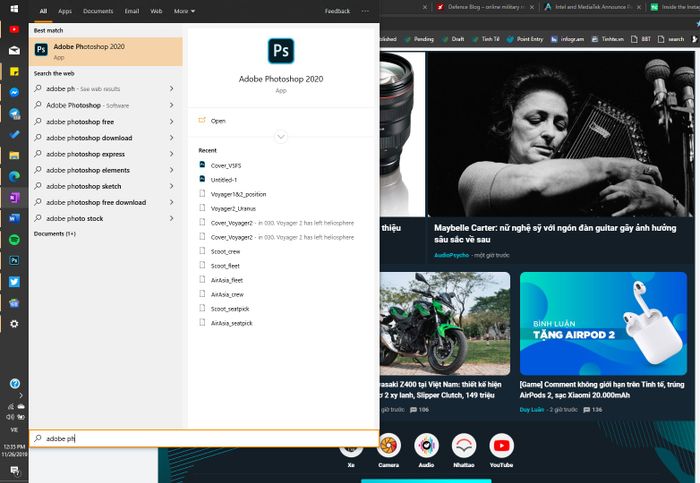
Task: Click the YouTube round icon on webpage
Action: tap(501, 445)
